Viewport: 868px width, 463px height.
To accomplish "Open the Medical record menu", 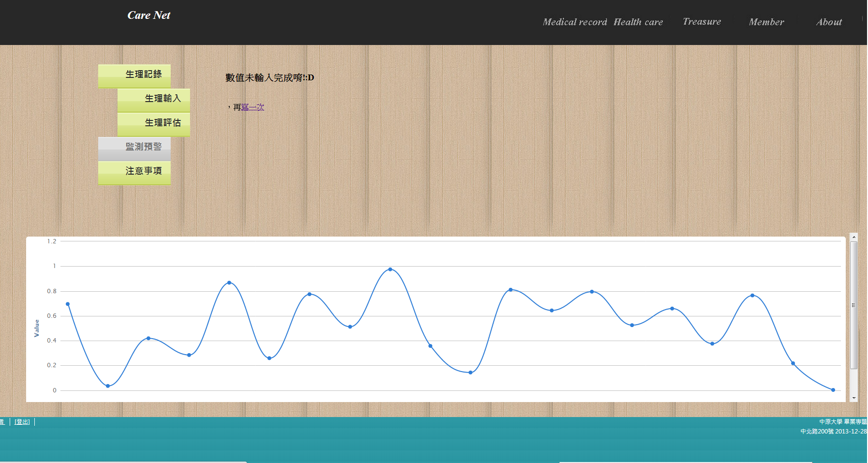I will click(574, 22).
